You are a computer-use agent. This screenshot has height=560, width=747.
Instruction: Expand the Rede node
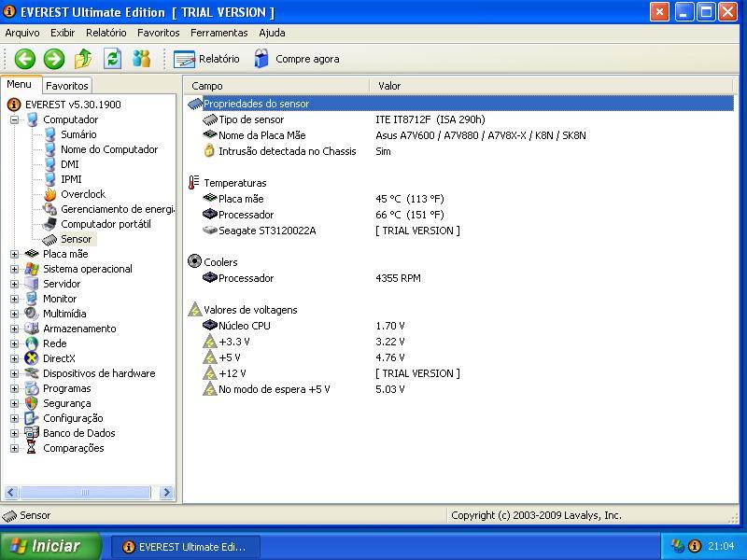pos(14,343)
